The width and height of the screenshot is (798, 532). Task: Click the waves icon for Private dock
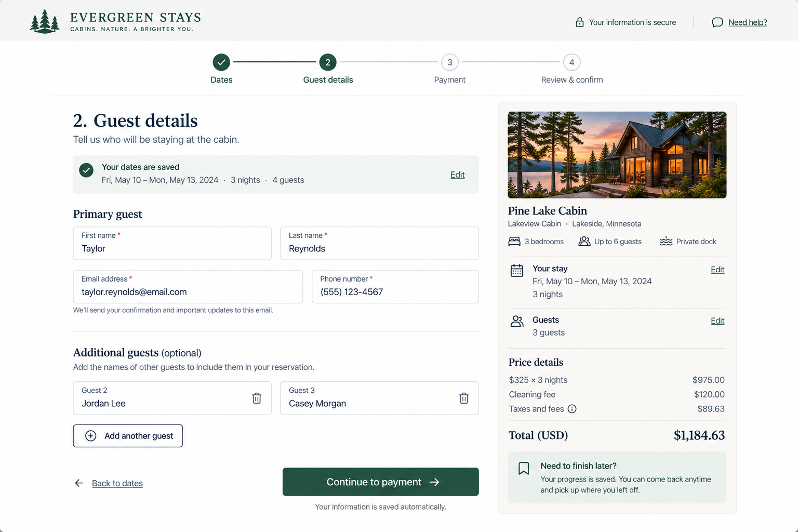(666, 242)
